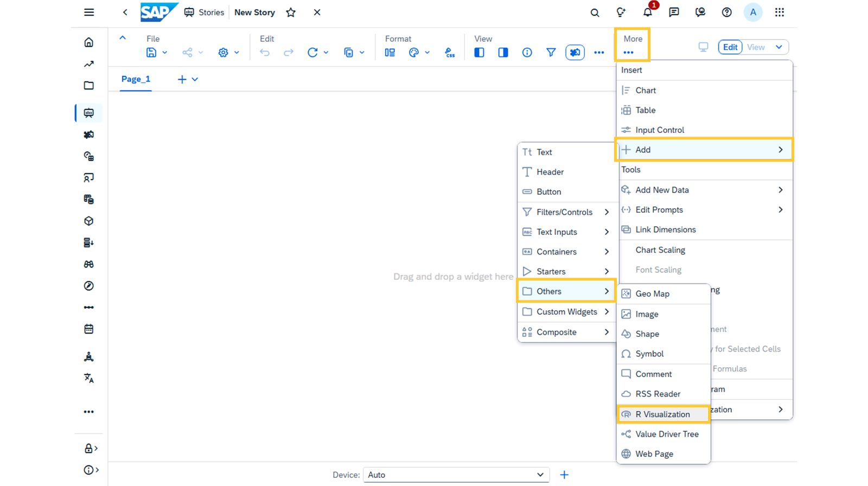
Task: Toggle the filter icon in View group
Action: click(551, 53)
